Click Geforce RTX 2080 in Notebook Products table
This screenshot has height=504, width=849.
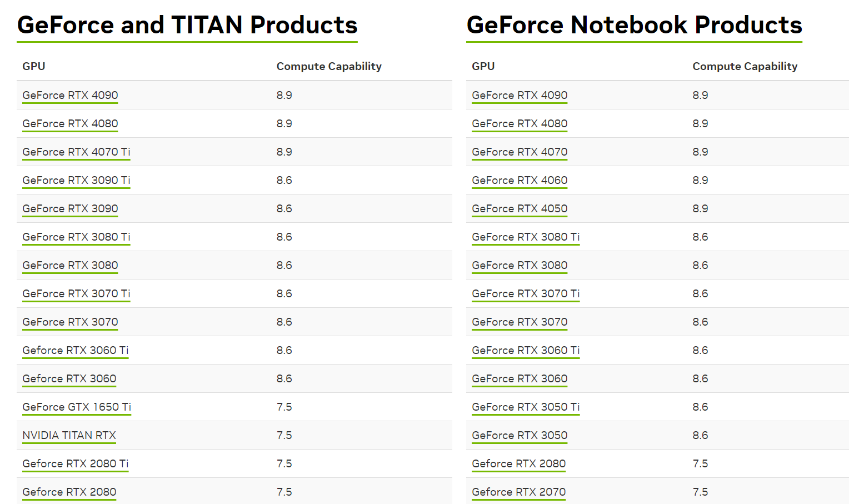point(518,463)
